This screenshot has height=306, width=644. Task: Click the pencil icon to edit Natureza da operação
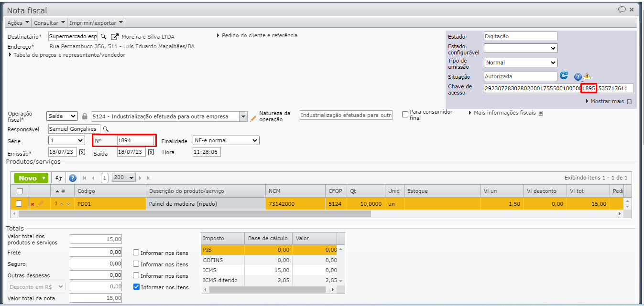[x=253, y=118]
